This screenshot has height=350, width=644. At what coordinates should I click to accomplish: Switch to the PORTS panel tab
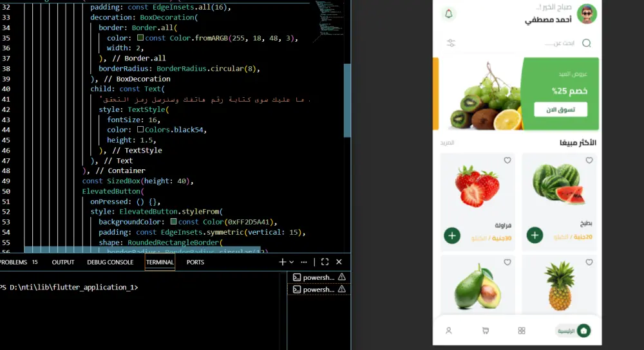pos(195,262)
